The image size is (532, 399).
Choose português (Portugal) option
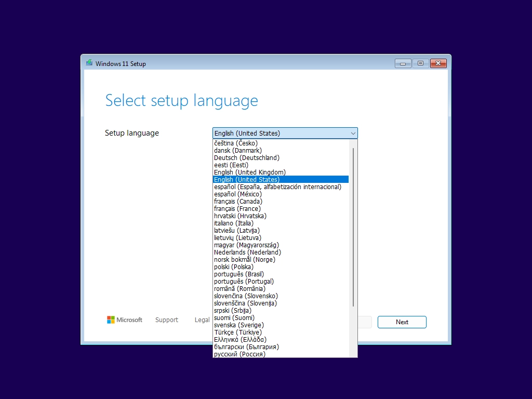281,282
